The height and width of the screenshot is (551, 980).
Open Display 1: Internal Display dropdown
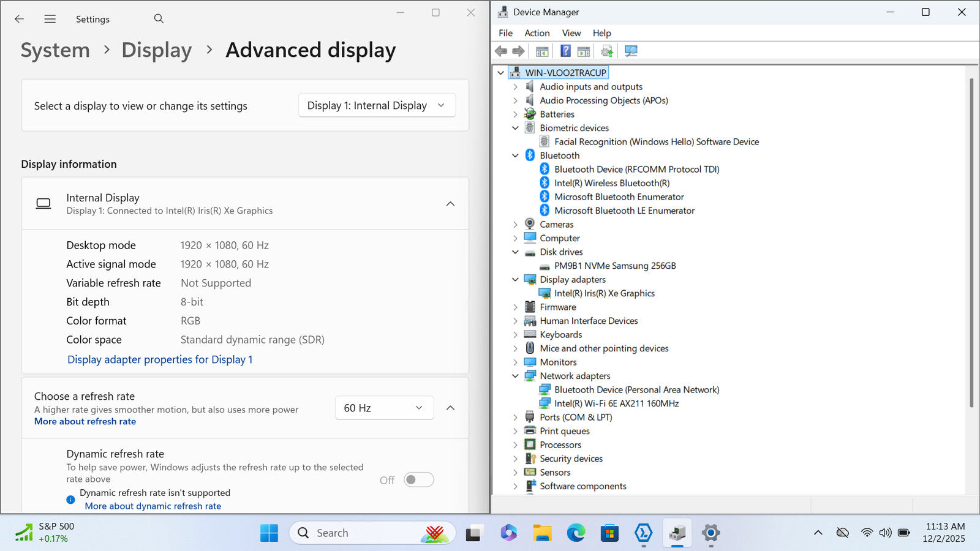[377, 105]
